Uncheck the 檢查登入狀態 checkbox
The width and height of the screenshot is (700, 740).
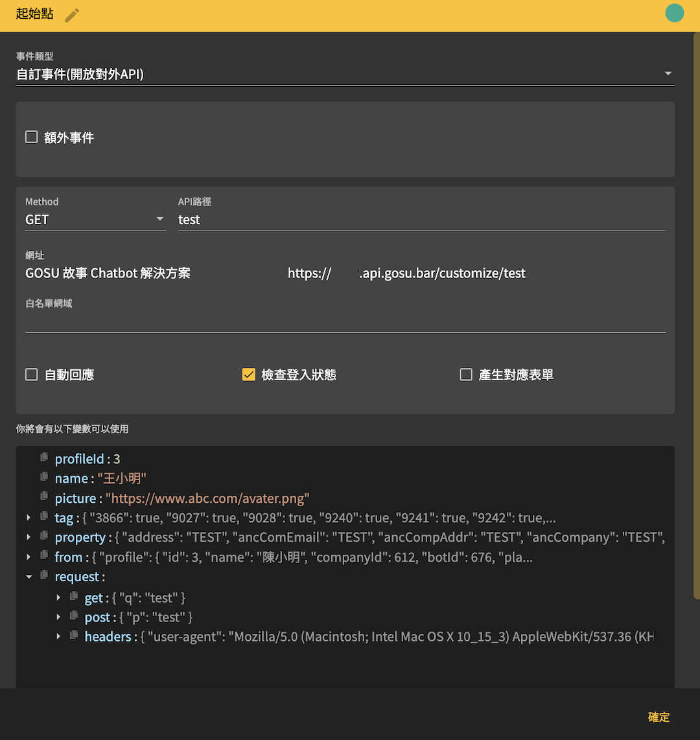(x=249, y=375)
